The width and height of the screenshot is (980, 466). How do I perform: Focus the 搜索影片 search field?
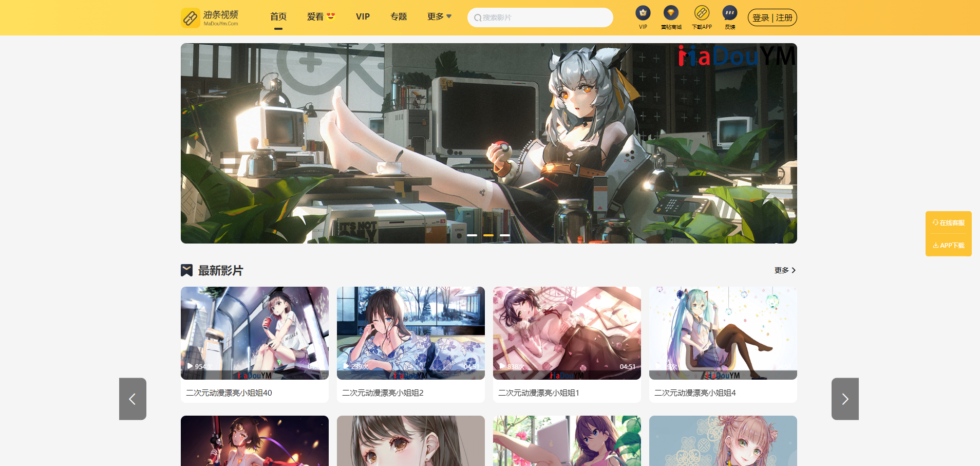(540, 17)
